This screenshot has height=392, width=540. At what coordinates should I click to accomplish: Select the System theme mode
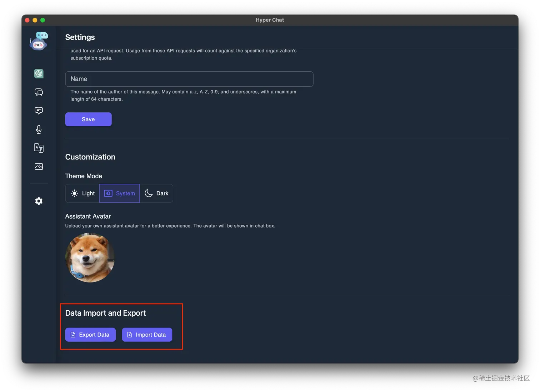point(119,193)
